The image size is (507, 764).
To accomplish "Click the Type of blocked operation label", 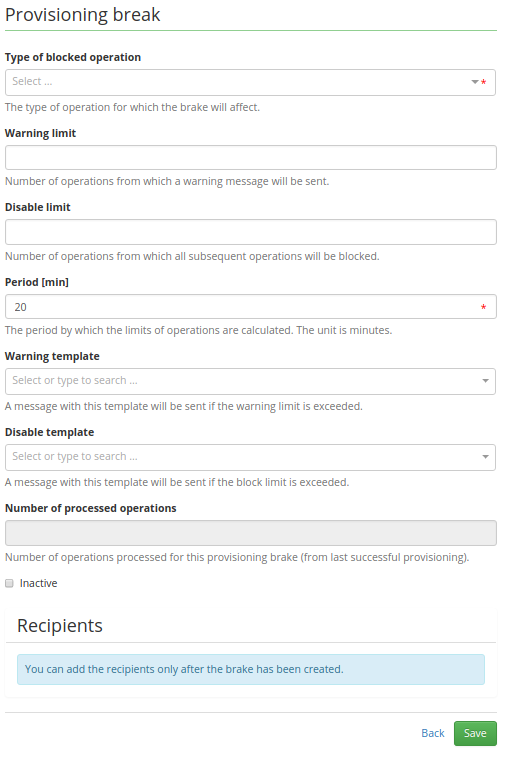I will pyautogui.click(x=73, y=57).
